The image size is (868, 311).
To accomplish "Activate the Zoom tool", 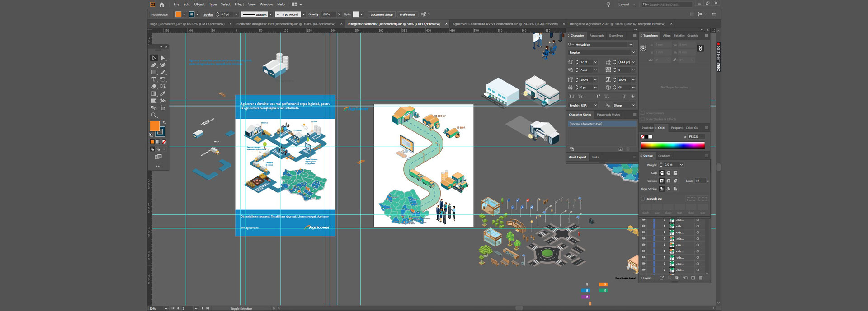I will click(154, 116).
